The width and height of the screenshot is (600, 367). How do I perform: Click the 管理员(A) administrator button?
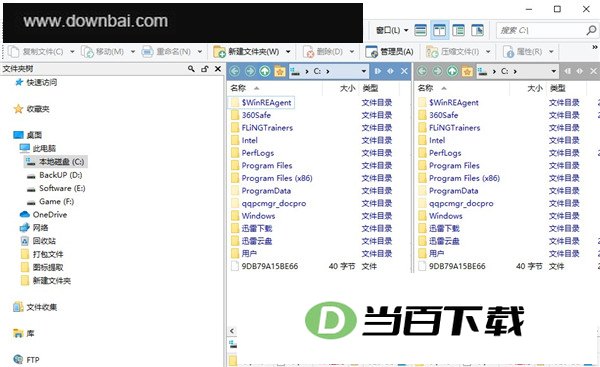click(390, 51)
